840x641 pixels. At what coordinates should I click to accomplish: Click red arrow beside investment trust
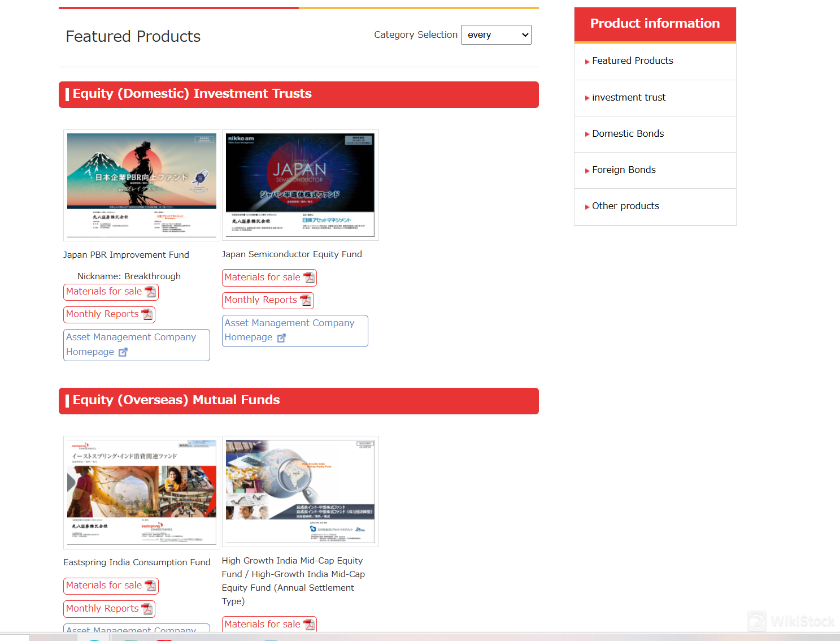[x=587, y=98]
